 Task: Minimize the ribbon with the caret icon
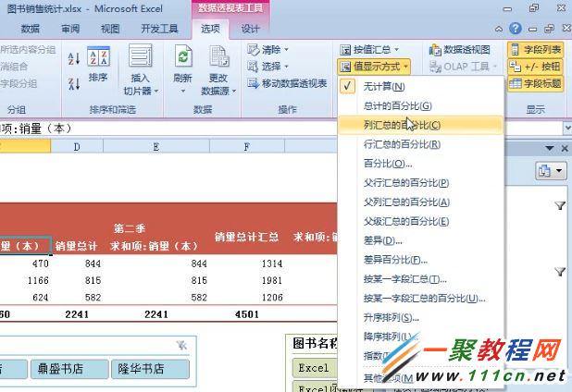coord(498,29)
